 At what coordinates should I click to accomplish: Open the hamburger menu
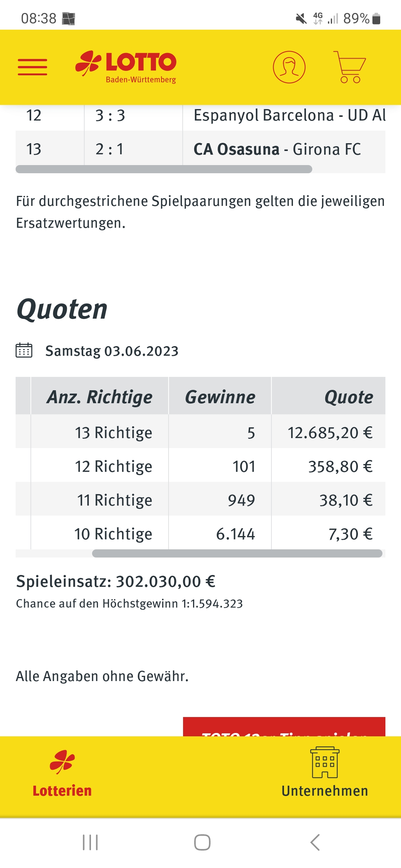(33, 67)
